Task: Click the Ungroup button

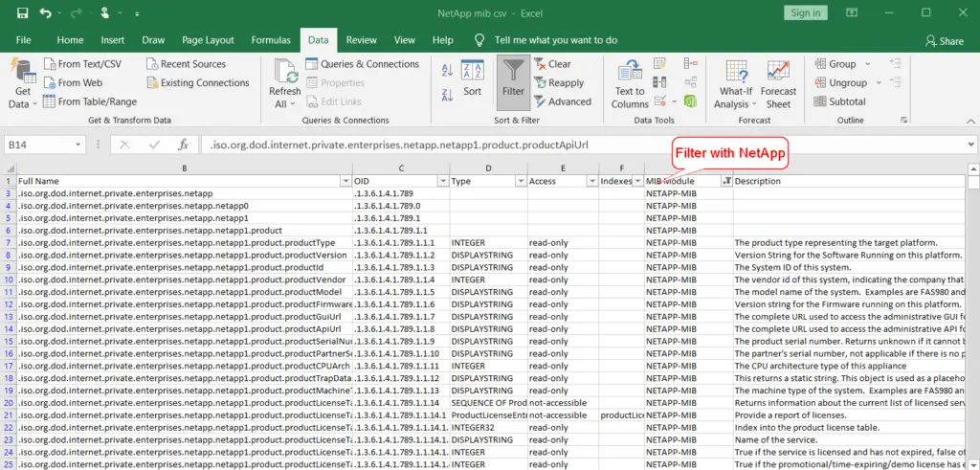Action: coord(840,82)
